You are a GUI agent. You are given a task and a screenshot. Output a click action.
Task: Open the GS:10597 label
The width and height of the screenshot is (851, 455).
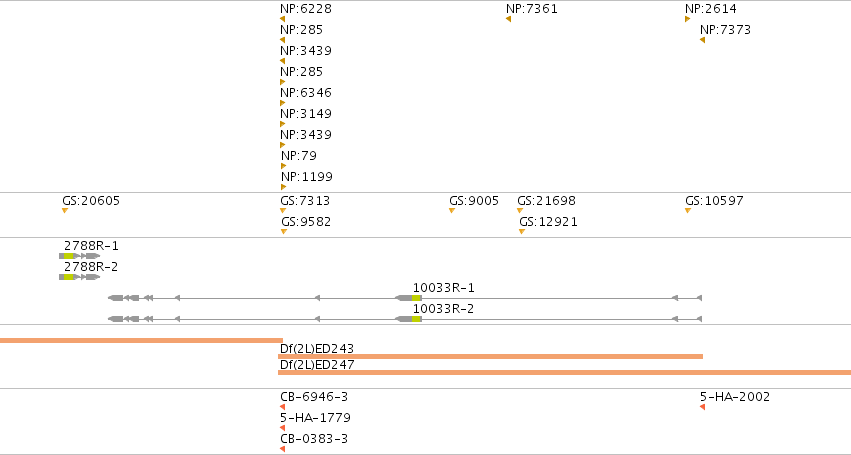coord(714,201)
